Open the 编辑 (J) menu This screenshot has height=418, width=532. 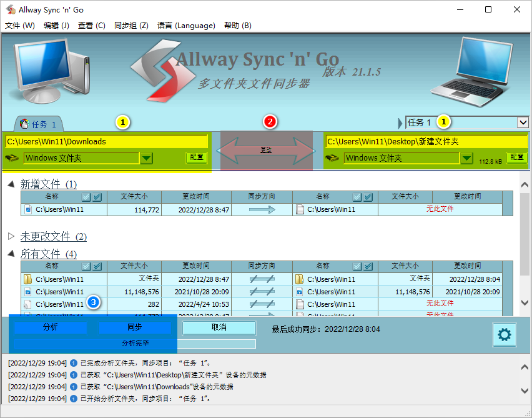[56, 26]
